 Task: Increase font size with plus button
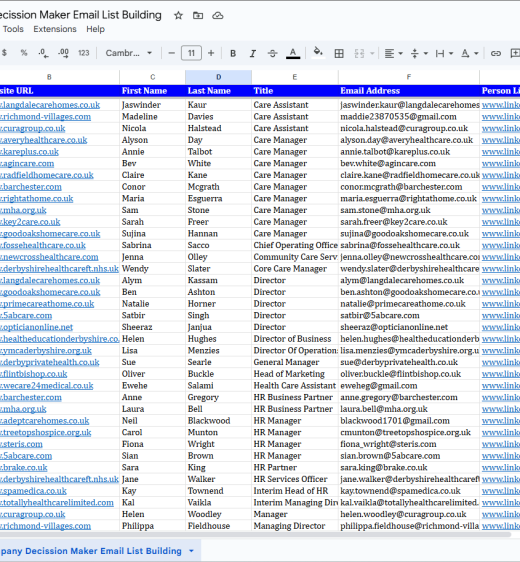(211, 53)
